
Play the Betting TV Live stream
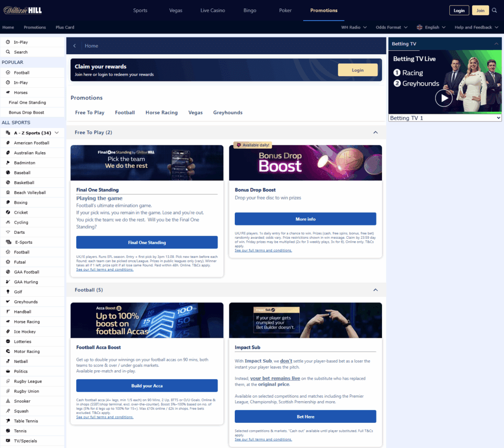click(443, 98)
